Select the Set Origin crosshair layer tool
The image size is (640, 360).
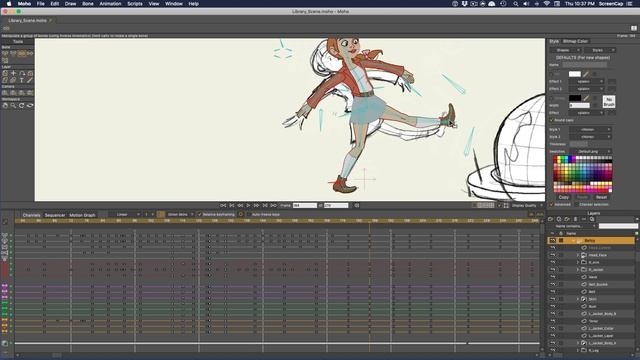point(13,73)
